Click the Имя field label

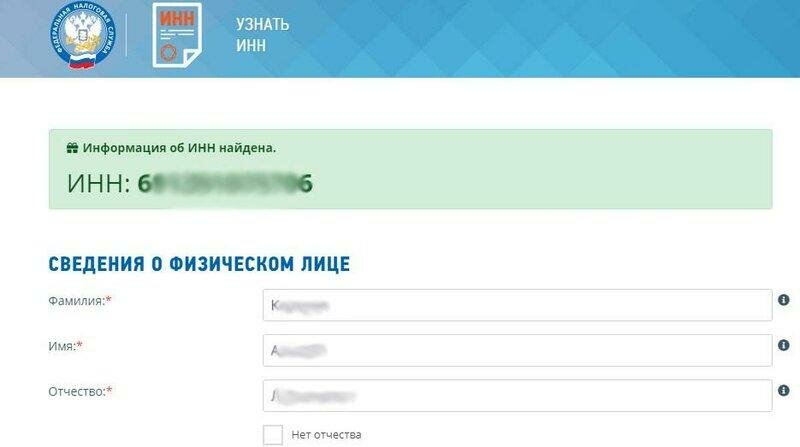click(65, 346)
